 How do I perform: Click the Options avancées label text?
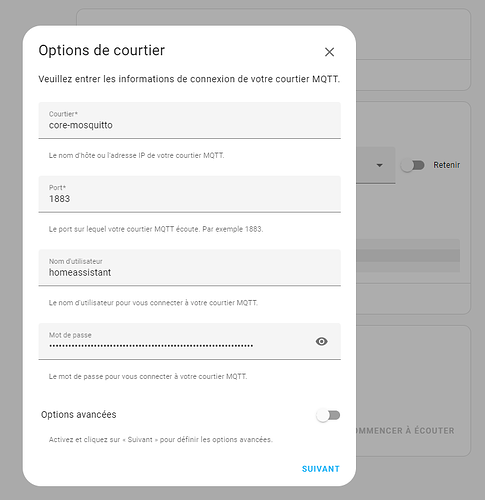click(79, 415)
